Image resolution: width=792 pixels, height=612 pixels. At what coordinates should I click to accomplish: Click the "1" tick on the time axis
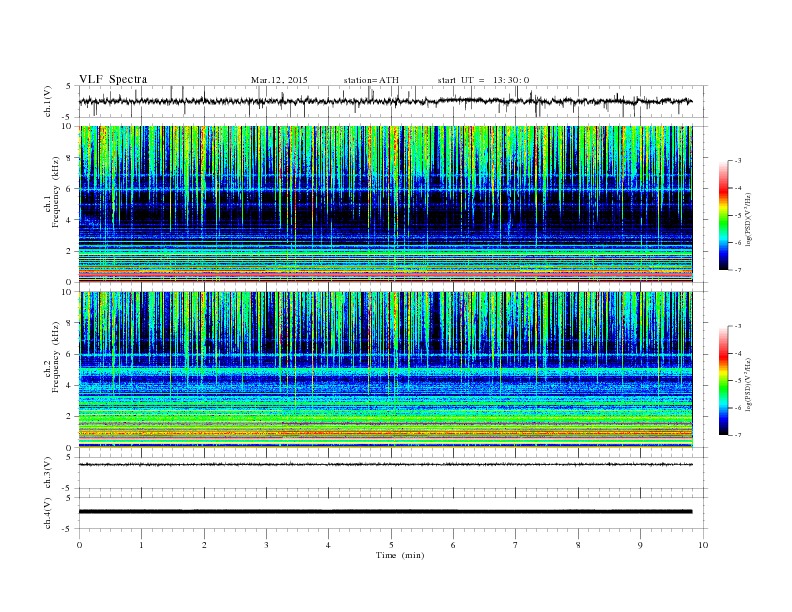click(x=141, y=545)
